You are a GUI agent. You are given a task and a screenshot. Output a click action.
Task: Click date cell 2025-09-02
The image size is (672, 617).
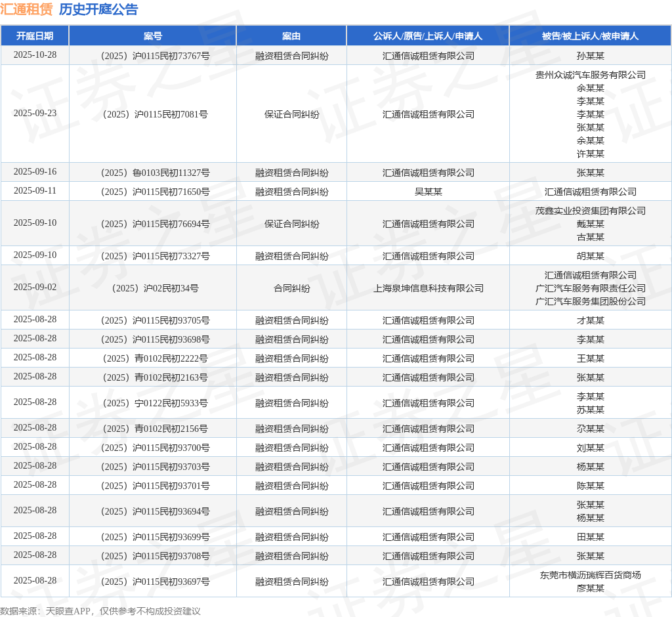point(35,287)
